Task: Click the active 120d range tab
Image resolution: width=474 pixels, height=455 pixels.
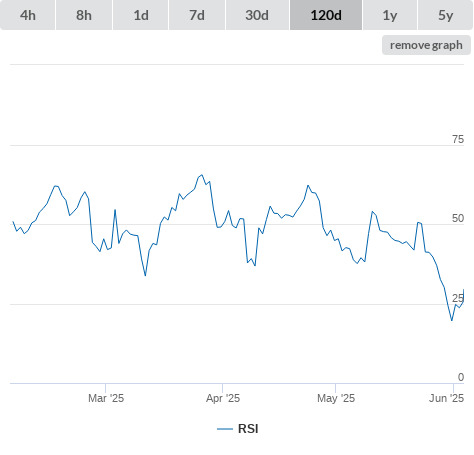Action: [326, 15]
